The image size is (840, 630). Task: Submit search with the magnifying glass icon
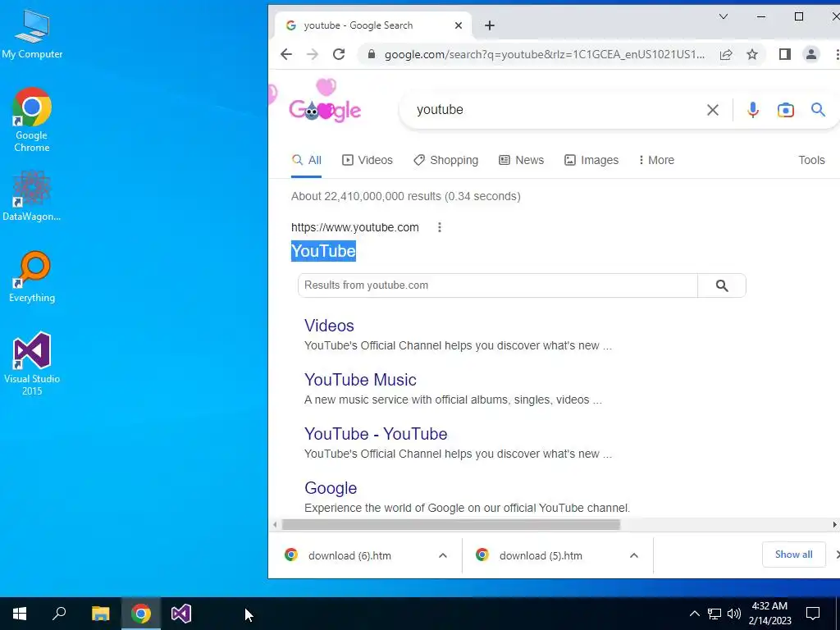pyautogui.click(x=818, y=110)
